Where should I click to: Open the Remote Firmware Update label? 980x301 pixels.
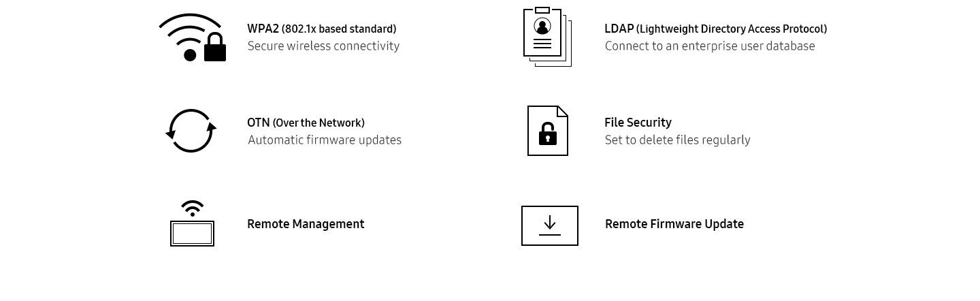click(x=674, y=224)
